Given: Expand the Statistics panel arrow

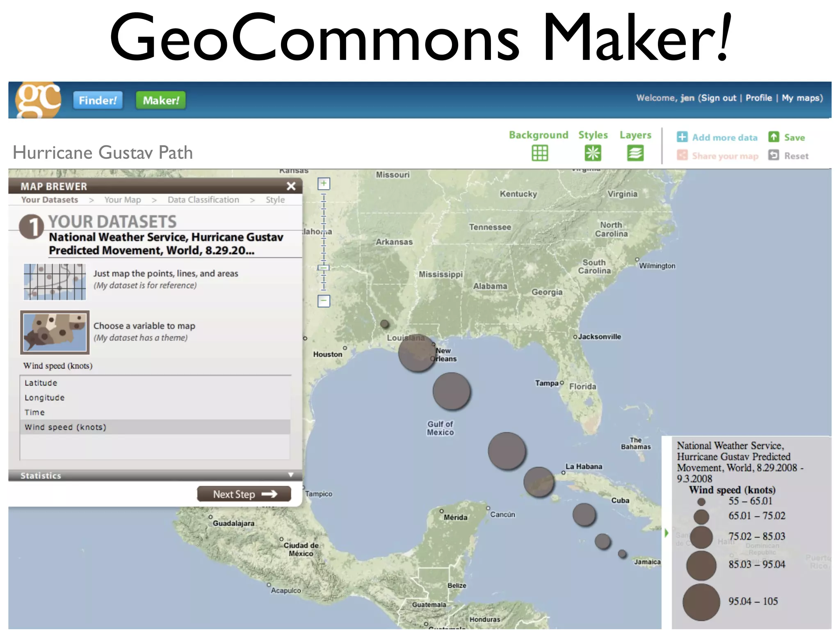Looking at the screenshot, I should [291, 475].
